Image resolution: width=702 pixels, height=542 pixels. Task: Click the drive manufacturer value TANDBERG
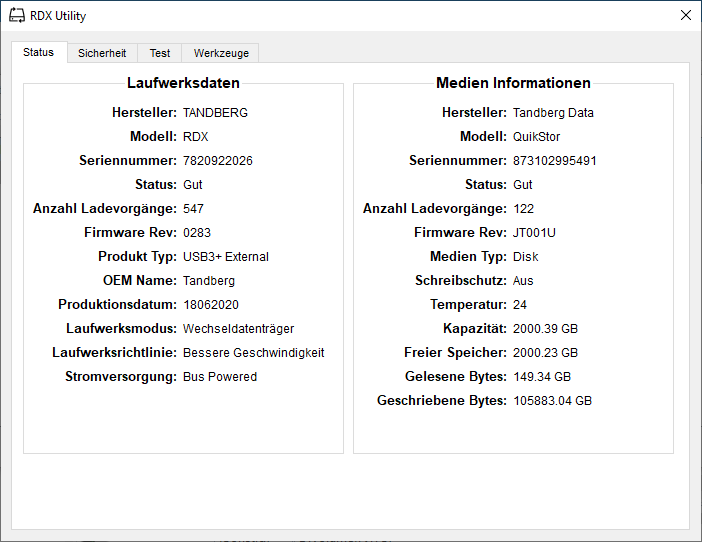pos(215,113)
